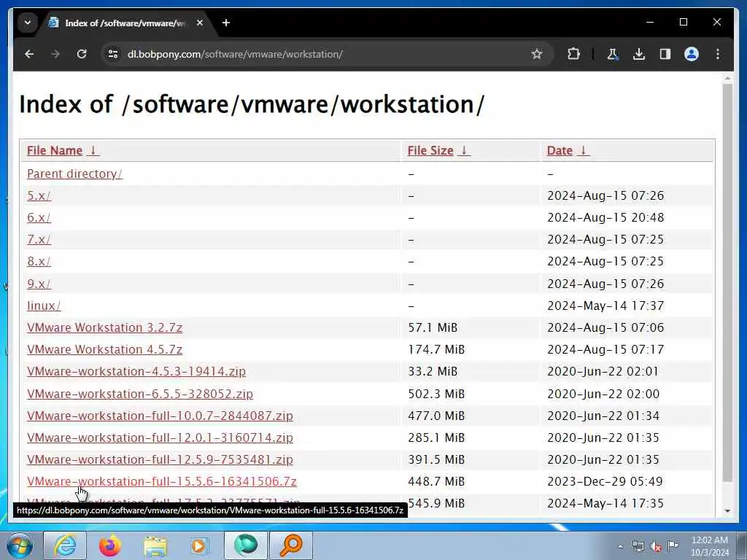Download VMware-workstation-full-15.5.6-16341506.7z
This screenshot has width=747, height=560.
pyautogui.click(x=161, y=481)
